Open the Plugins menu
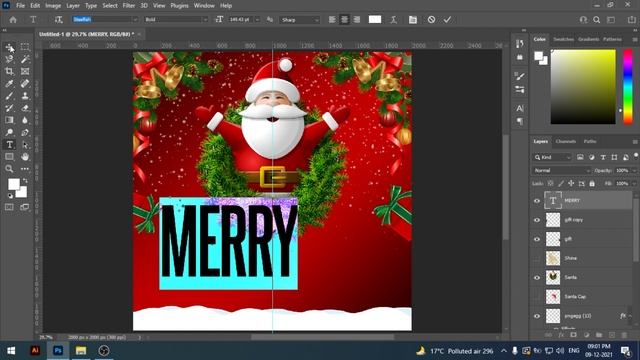This screenshot has width=640, height=360. [x=179, y=6]
